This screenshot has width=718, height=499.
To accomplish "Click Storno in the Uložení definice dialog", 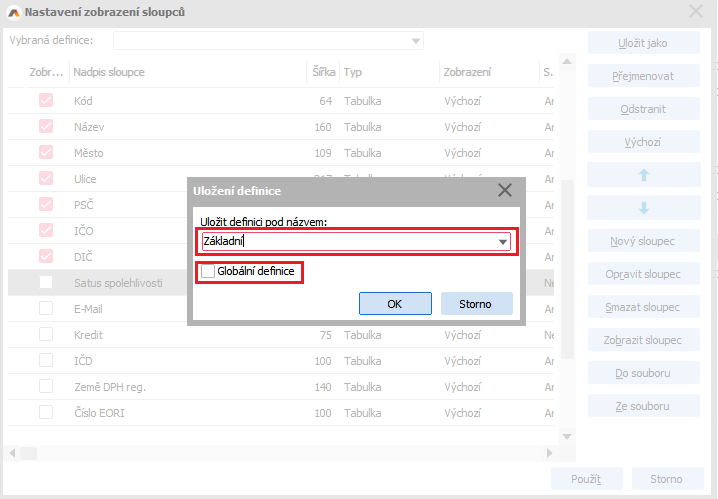I will click(x=476, y=304).
